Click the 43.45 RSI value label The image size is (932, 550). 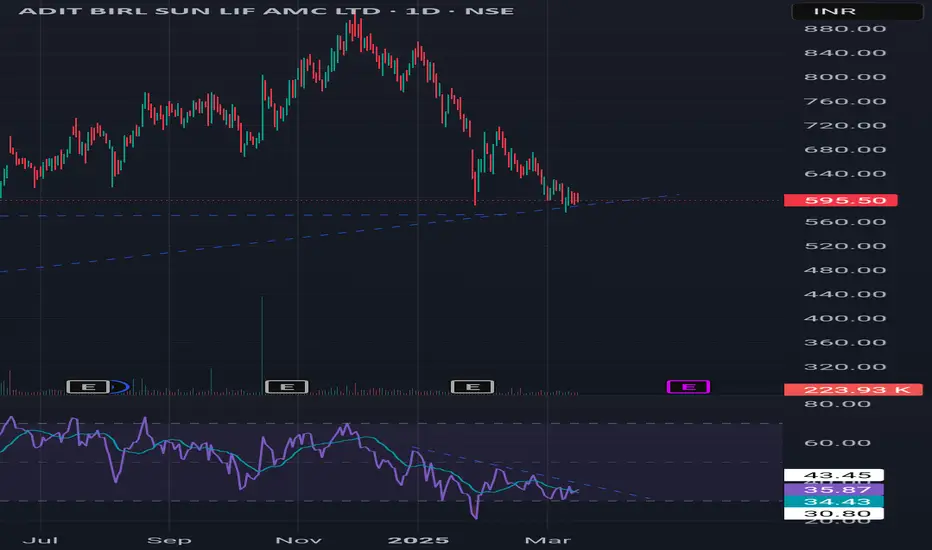click(834, 475)
